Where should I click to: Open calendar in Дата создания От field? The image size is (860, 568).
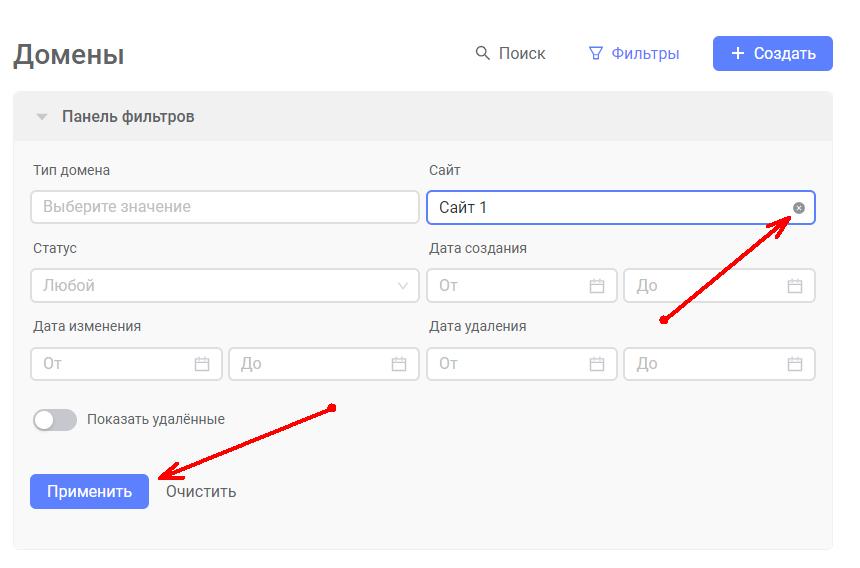click(597, 286)
